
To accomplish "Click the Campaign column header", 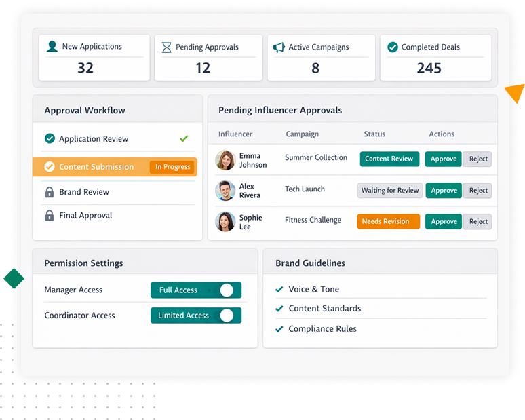I will [302, 134].
